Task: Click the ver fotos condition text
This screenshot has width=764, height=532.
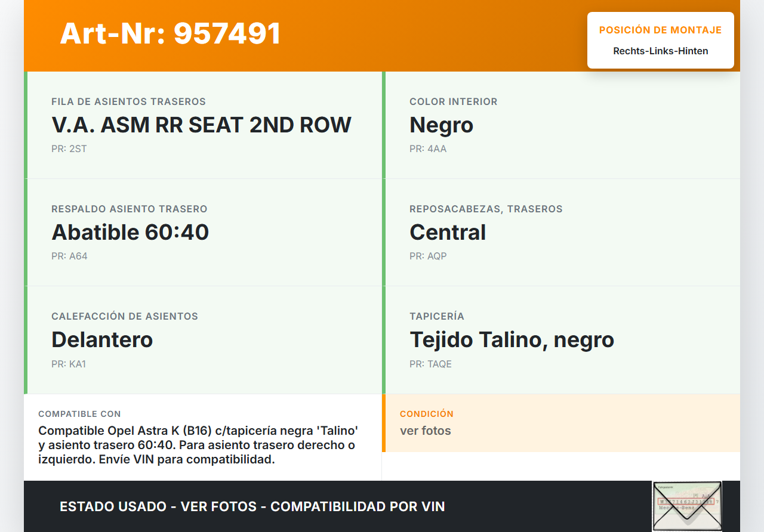Action: pos(425,431)
